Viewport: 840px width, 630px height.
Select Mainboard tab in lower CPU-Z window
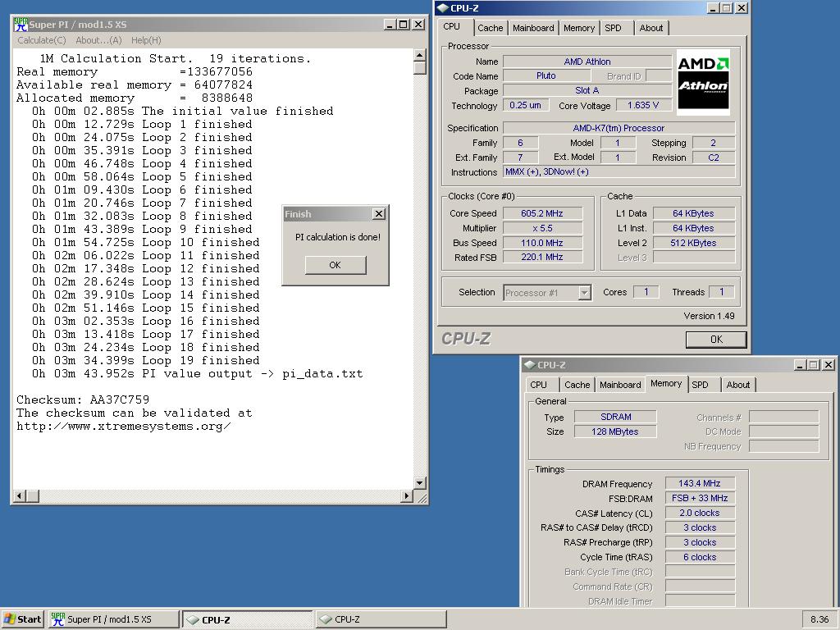click(620, 385)
